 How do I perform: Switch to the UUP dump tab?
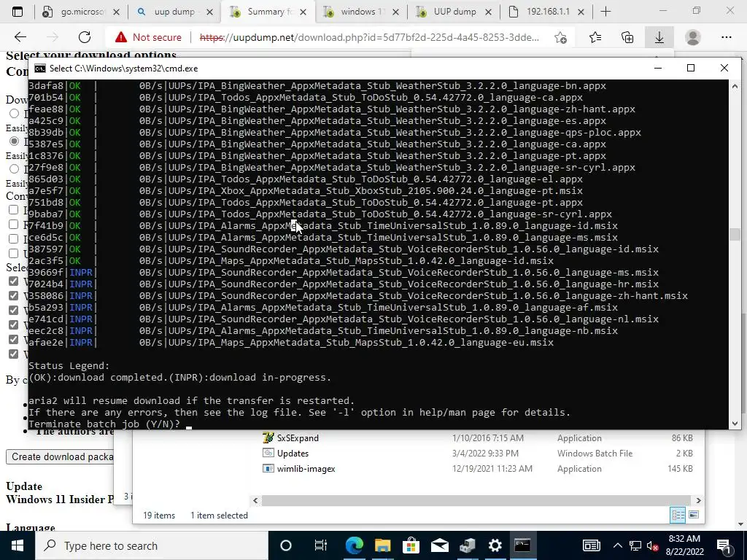(454, 12)
